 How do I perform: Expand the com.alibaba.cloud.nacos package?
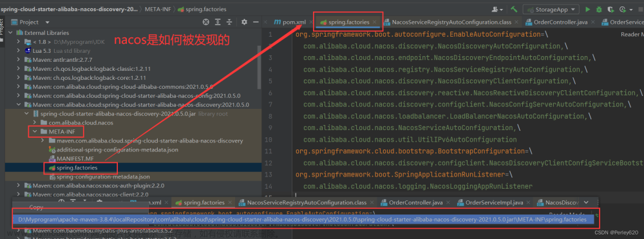(35, 123)
